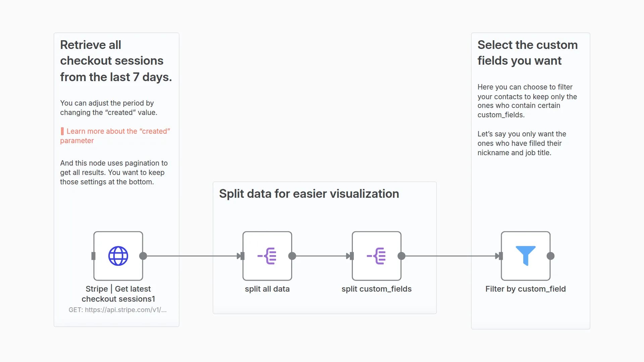Click output connector of "split custom_fields" node
This screenshot has width=644, height=362.
click(401, 256)
